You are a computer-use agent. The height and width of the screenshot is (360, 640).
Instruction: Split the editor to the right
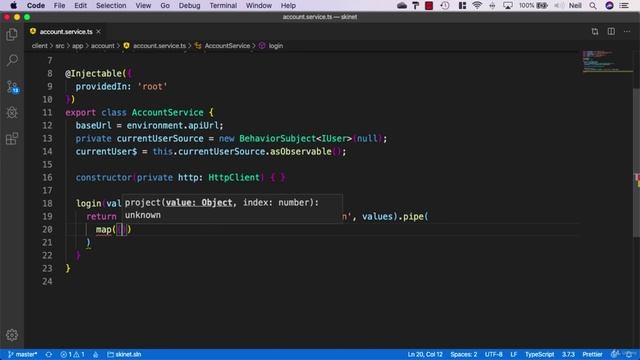611,31
